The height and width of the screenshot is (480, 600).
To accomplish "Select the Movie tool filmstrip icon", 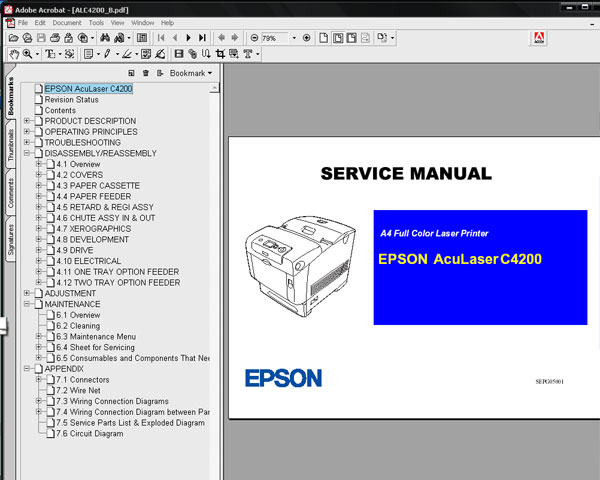I will (179, 54).
